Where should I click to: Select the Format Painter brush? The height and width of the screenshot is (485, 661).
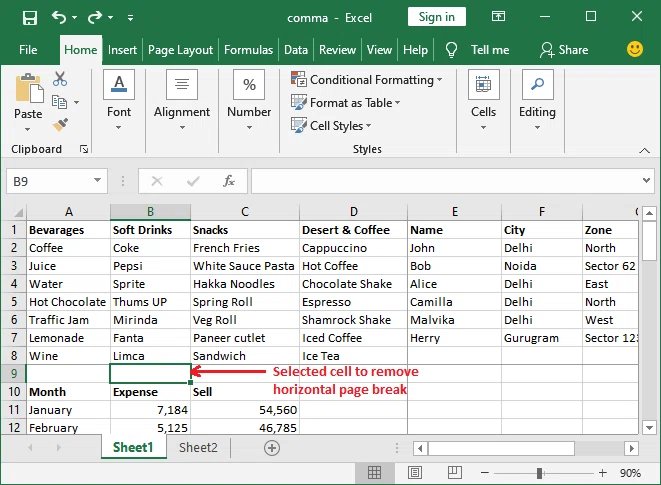(60, 125)
